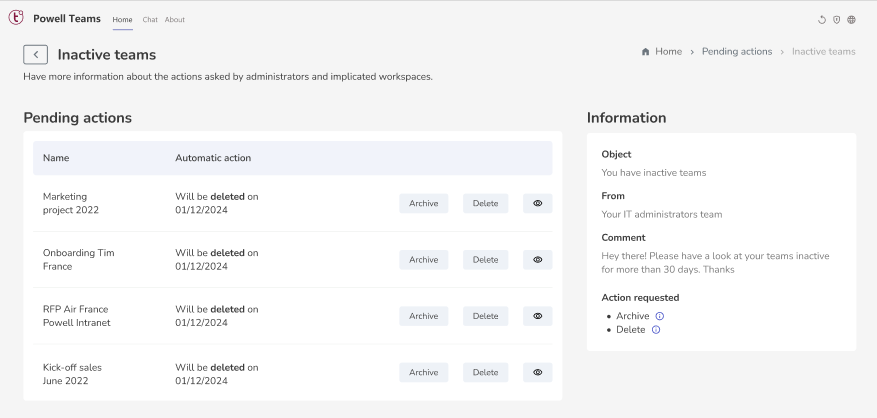Click the refresh icon in the header
The image size is (877, 418).
pyautogui.click(x=822, y=20)
